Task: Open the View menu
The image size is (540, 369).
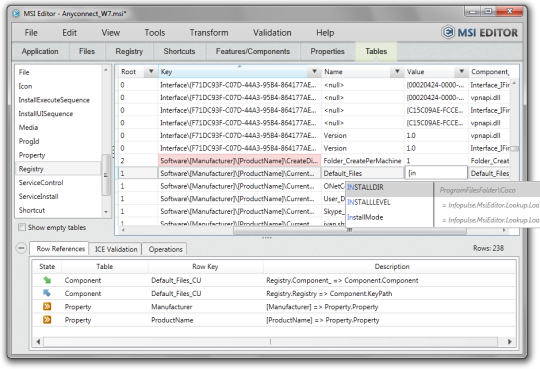Action: (111, 33)
